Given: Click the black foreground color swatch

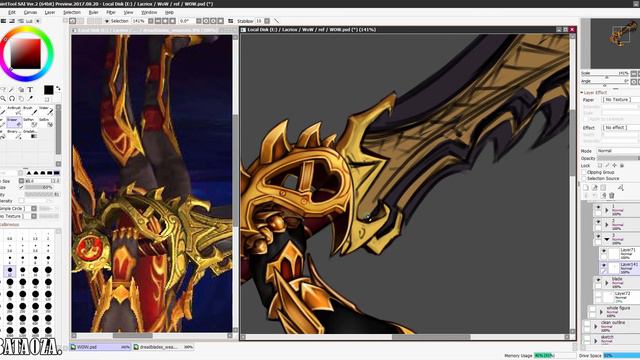Looking at the screenshot, I should (49, 90).
